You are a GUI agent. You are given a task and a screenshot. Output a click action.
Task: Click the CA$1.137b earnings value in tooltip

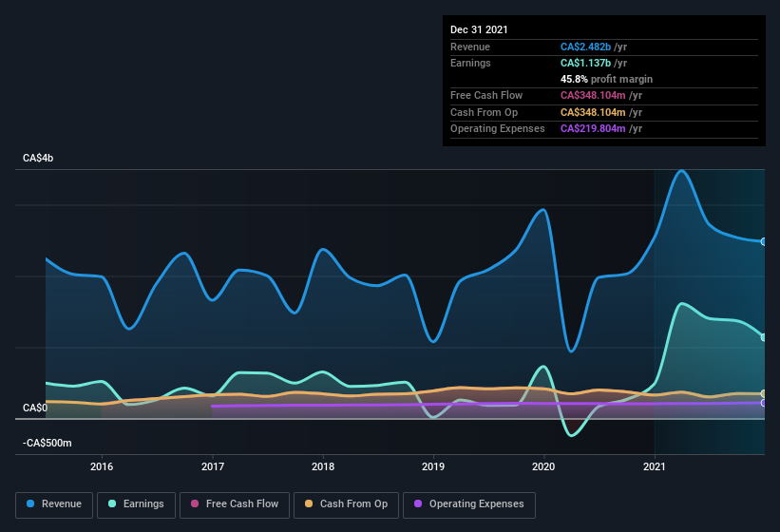click(585, 63)
